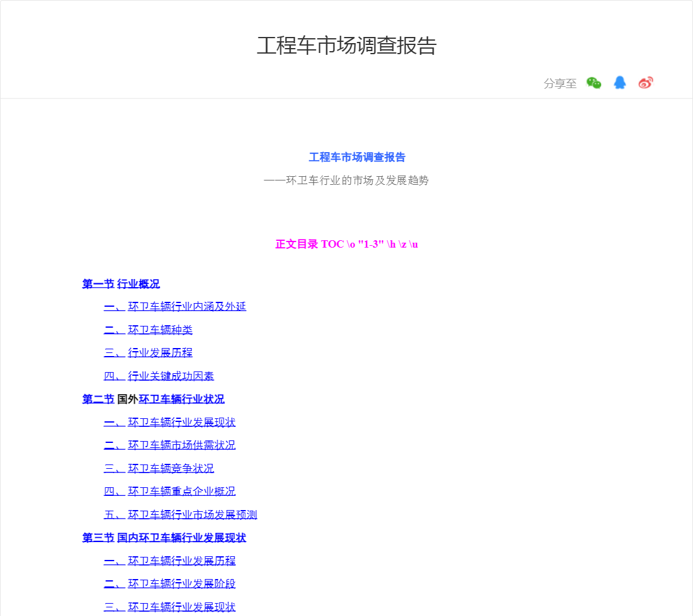Open 第二节 国外环卫车辆行业状况 section link
The width and height of the screenshot is (693, 616).
[153, 399]
